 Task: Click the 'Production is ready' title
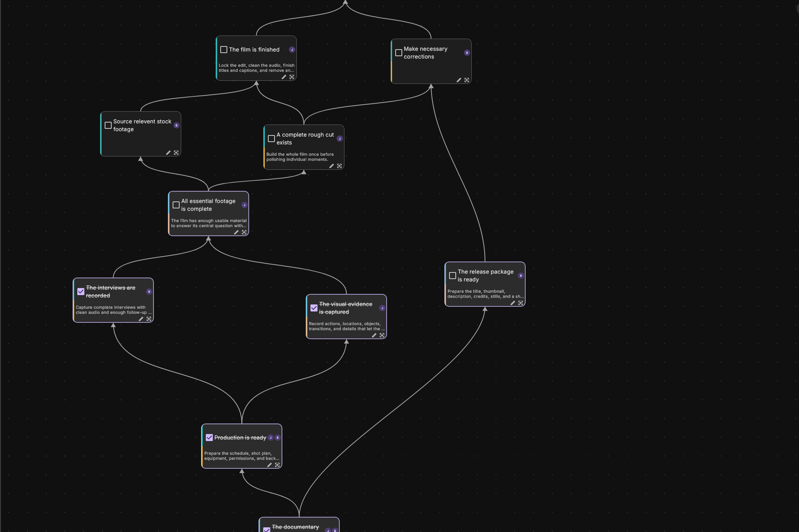(240, 438)
